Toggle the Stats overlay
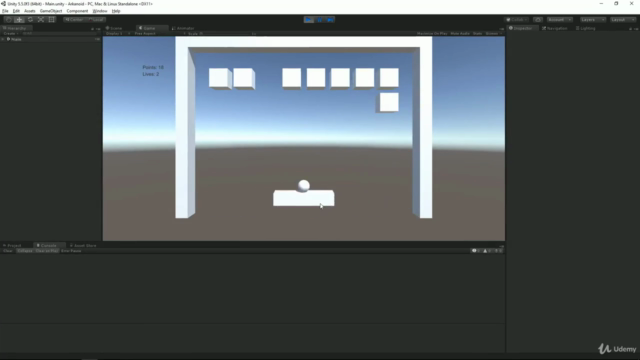Viewport: 640px width, 360px height. pyautogui.click(x=477, y=33)
